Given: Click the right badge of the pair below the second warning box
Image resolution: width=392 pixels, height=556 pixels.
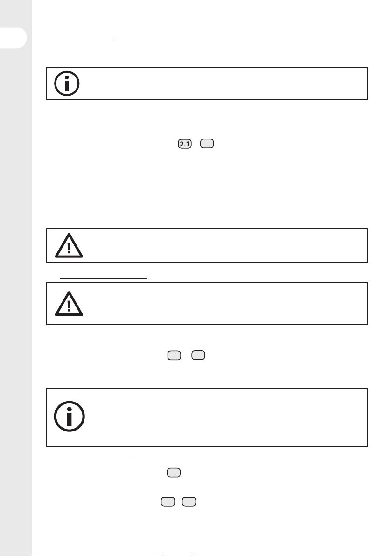Looking at the screenshot, I should point(198,355).
